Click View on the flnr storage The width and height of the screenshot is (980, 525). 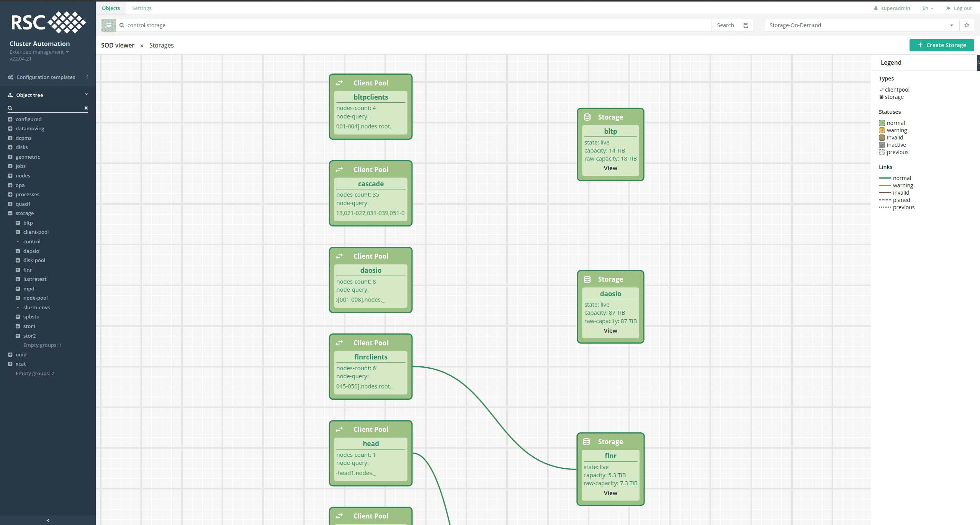pos(610,493)
